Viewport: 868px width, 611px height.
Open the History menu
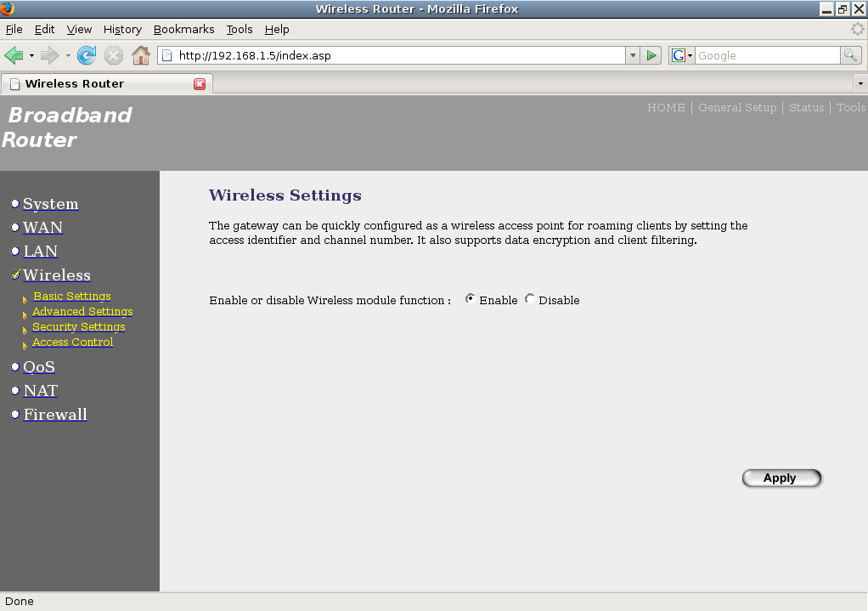tap(122, 30)
